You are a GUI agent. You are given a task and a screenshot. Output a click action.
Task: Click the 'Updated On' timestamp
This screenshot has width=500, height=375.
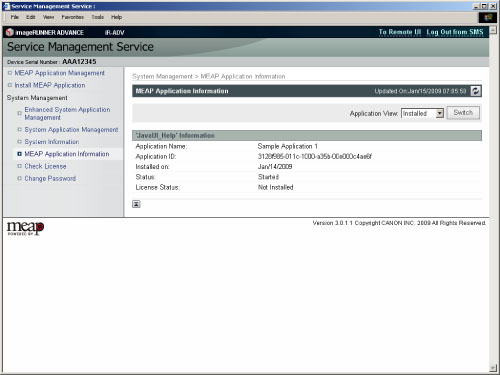[x=420, y=91]
